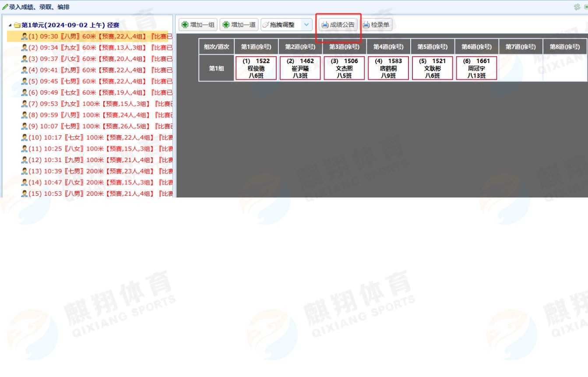
Task: Click the 第4道(序号) column header
Action: (x=388, y=47)
